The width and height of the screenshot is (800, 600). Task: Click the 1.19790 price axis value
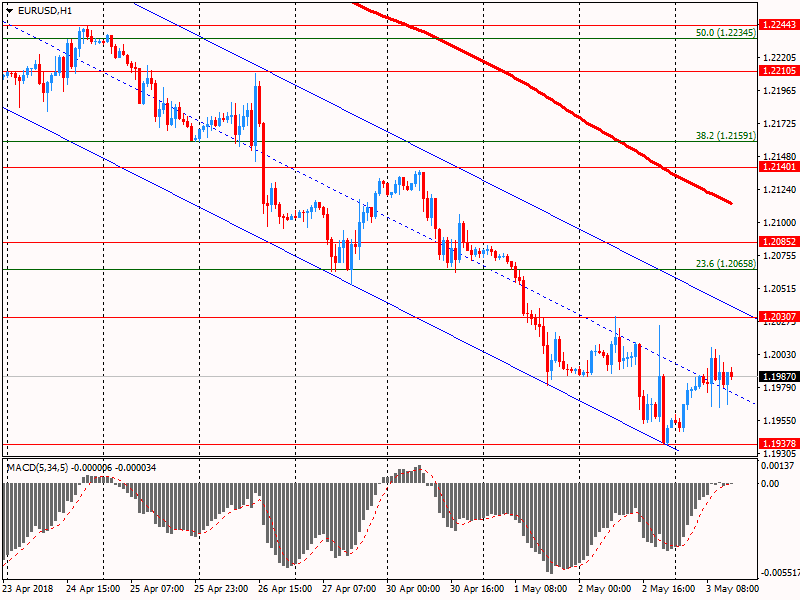(780, 388)
